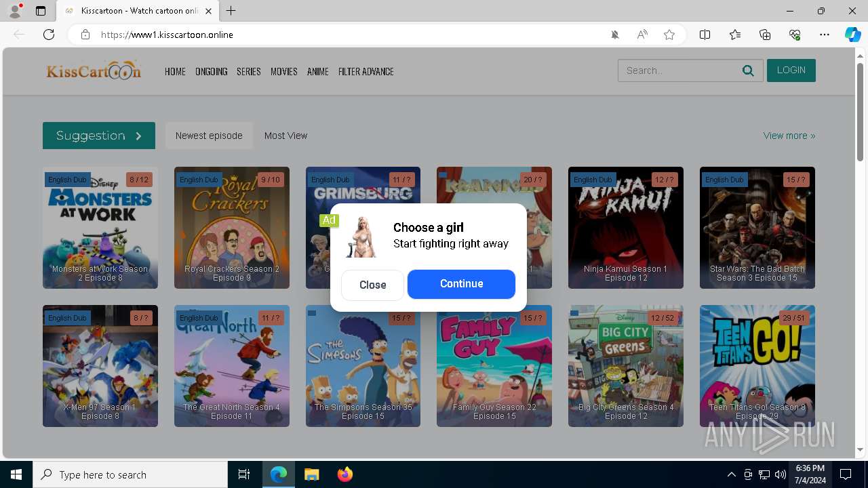Image resolution: width=868 pixels, height=488 pixels.
Task: Click Continue in the ad popup
Action: (461, 284)
